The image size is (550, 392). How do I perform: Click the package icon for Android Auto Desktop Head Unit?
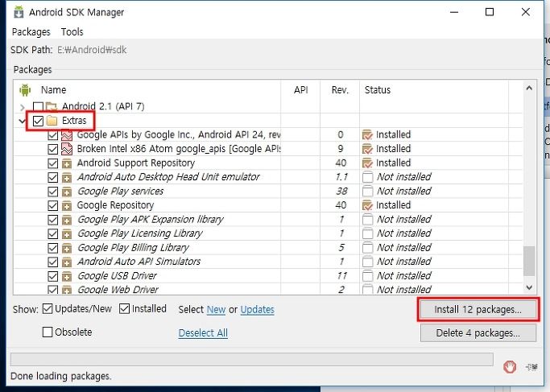67,177
